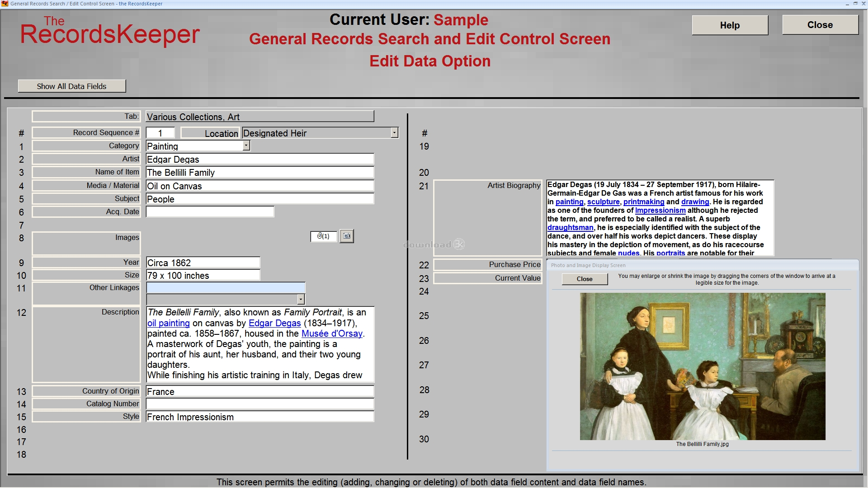Open the Musée d'Orsay link
868x488 pixels.
[332, 333]
